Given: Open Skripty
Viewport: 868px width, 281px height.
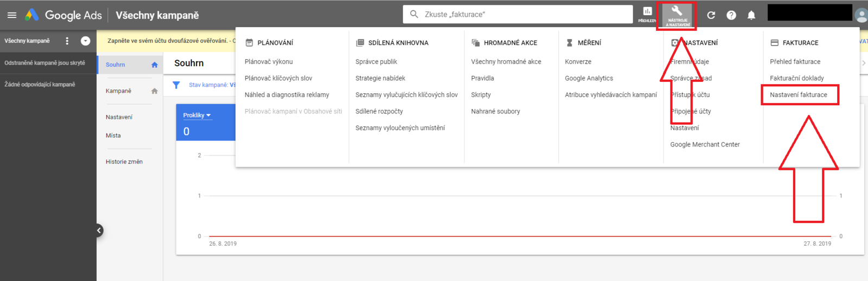Looking at the screenshot, I should pyautogui.click(x=481, y=95).
